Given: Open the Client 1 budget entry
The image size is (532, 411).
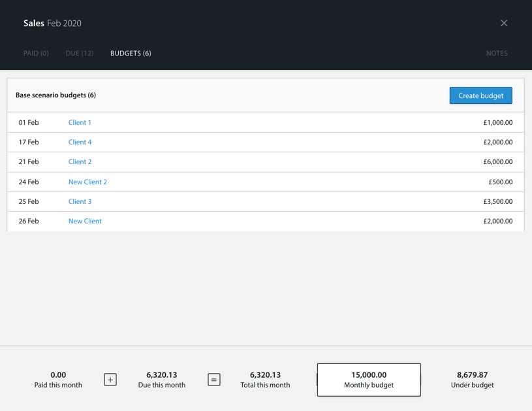Looking at the screenshot, I should coord(80,122).
